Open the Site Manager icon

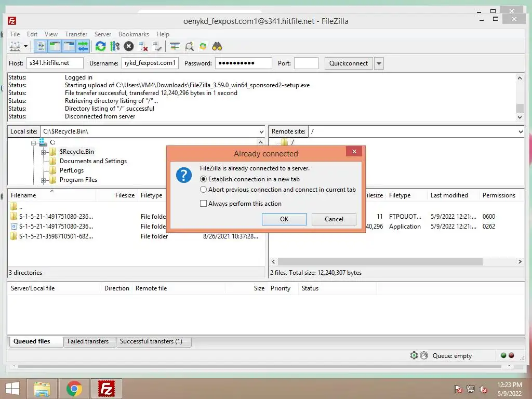click(x=15, y=46)
